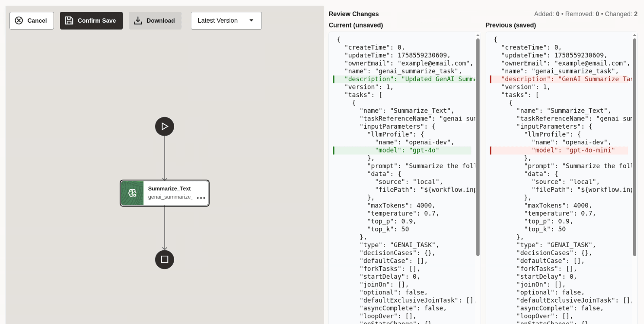Click the Latest Version dropdown caret

tap(251, 21)
